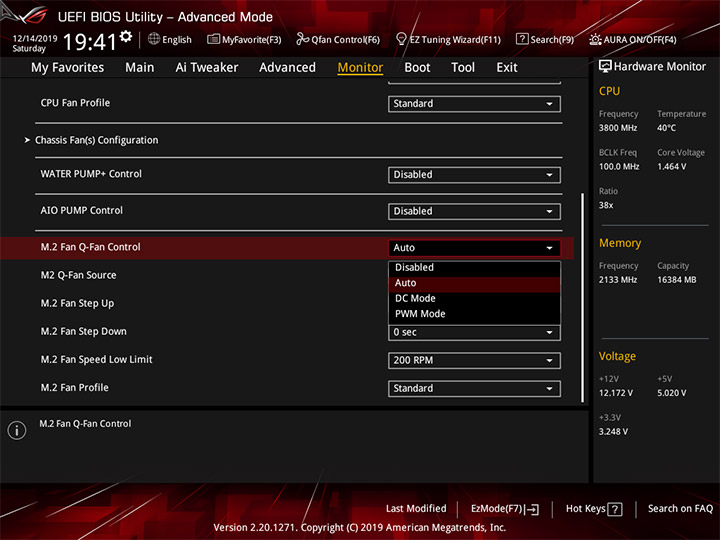The image size is (720, 540).
Task: Click the AIO PUMP Control label
Action: click(82, 210)
